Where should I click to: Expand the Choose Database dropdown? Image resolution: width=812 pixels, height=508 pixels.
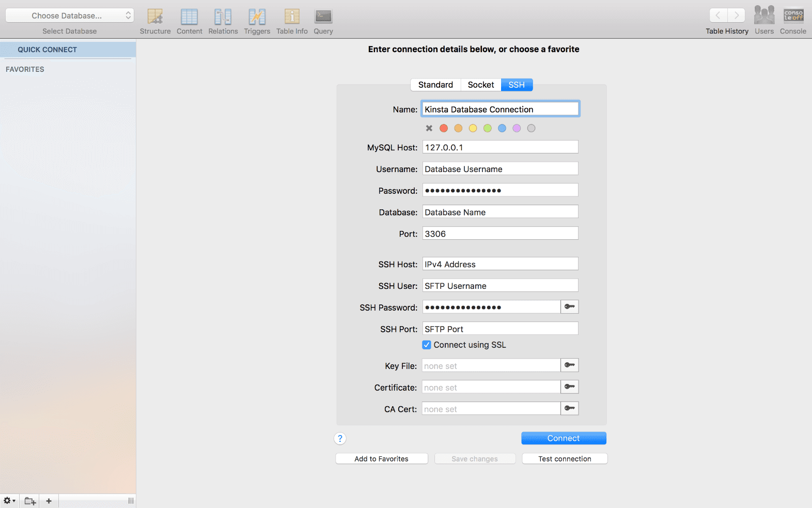(70, 16)
